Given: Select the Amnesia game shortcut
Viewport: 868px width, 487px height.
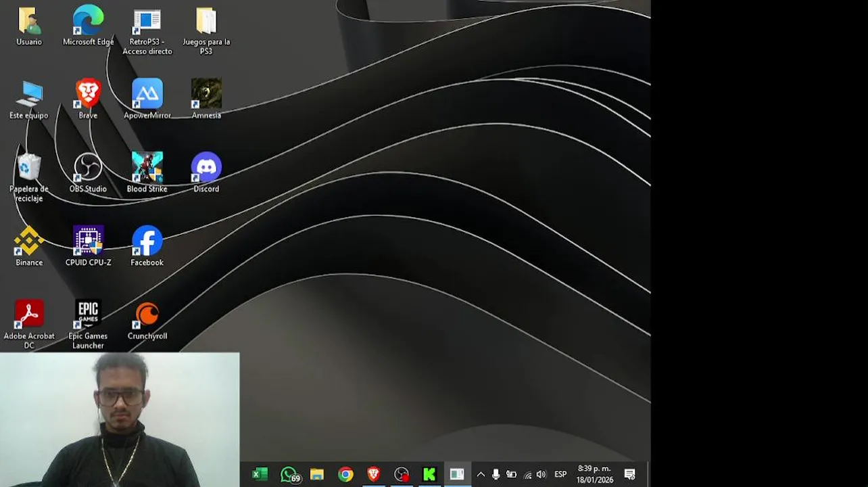Looking at the screenshot, I should [x=206, y=94].
